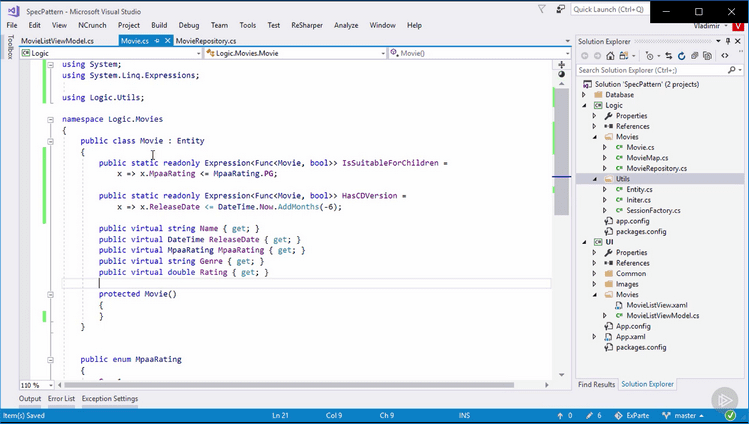Viewport: 749px width, 424px height.
Task: Click the feedback icon beside Quick Launch
Action: (x=561, y=9)
